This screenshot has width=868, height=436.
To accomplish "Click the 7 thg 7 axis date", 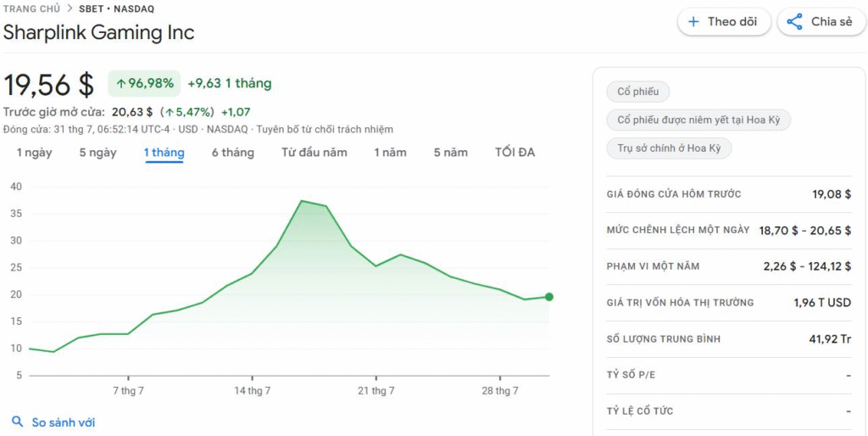I will point(129,391).
